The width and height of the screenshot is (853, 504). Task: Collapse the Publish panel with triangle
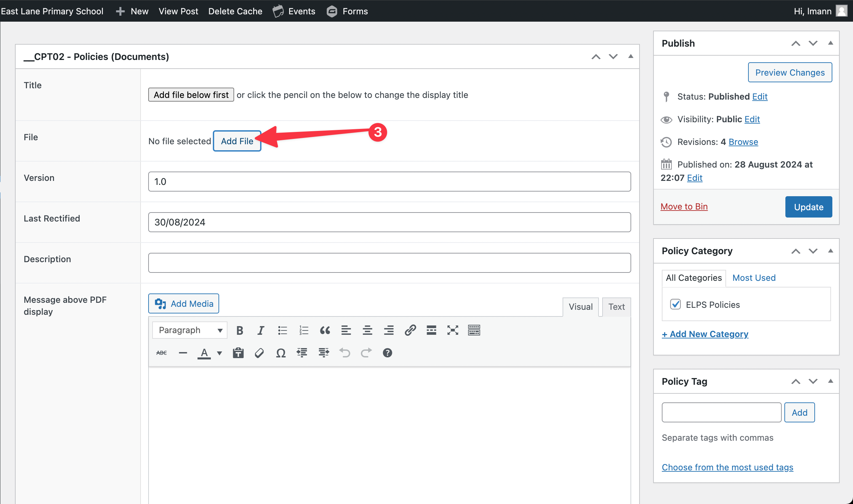coord(830,43)
